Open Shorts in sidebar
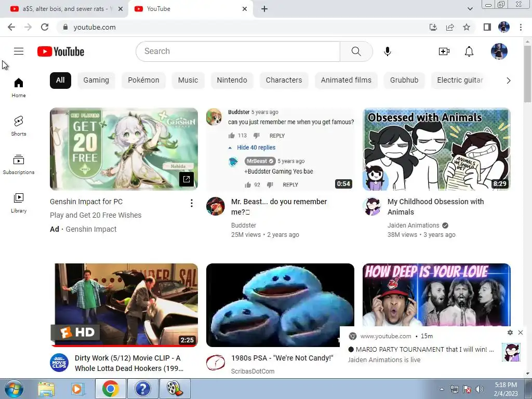This screenshot has width=532, height=399. point(19,126)
